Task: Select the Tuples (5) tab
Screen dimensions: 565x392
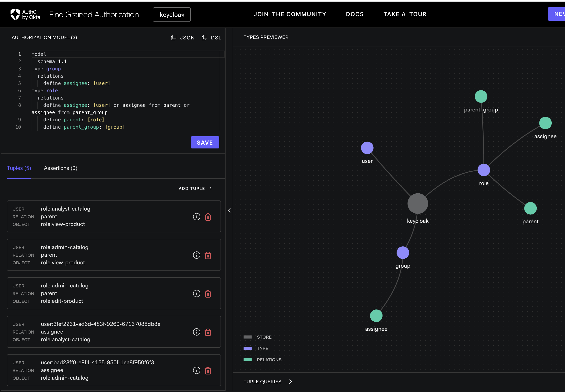Action: [19, 168]
